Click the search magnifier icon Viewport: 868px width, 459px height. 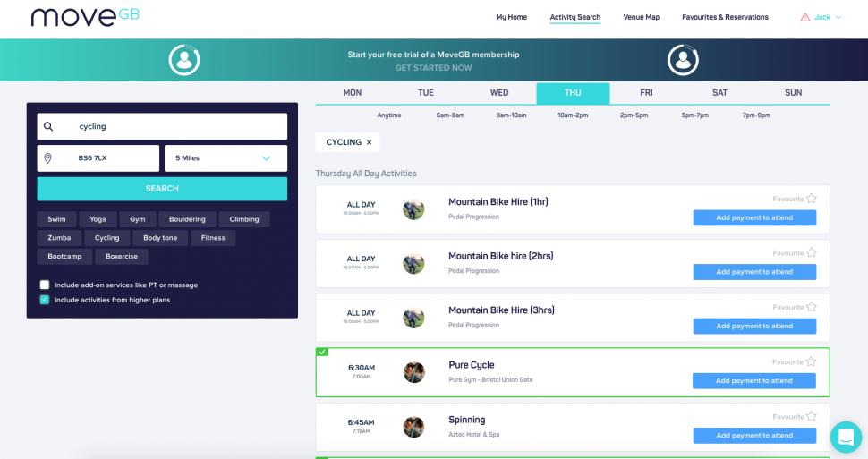(x=48, y=126)
